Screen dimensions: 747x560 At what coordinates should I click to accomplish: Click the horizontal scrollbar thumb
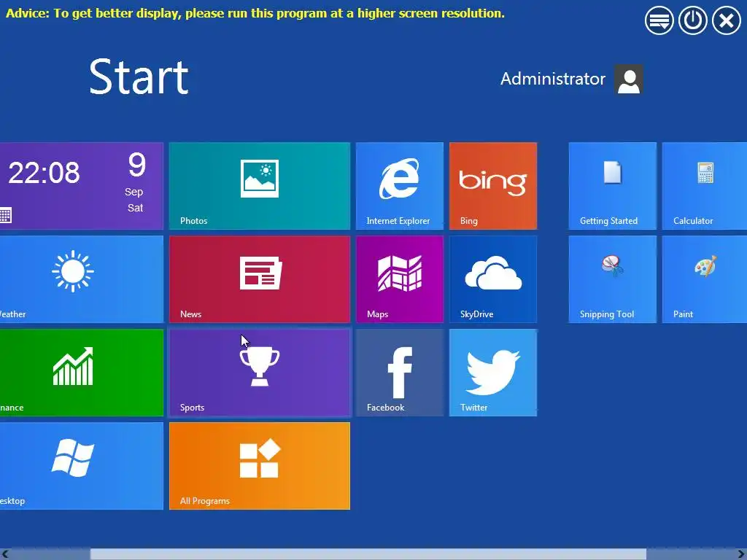click(368, 554)
